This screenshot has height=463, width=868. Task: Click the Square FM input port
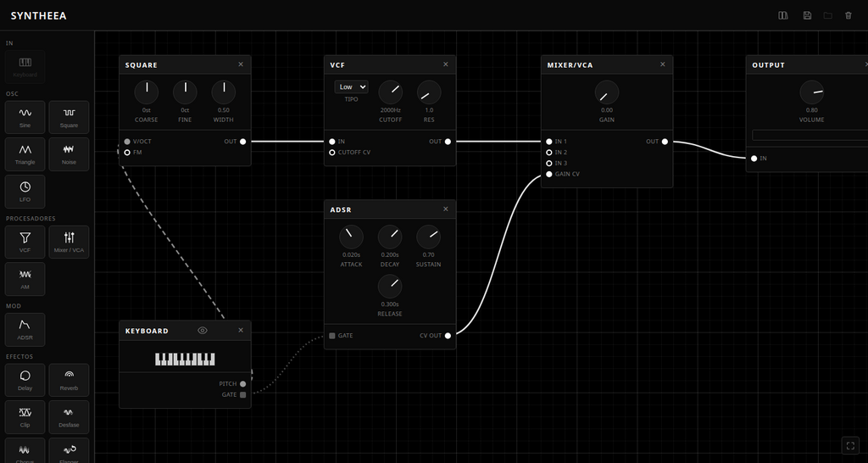point(127,153)
